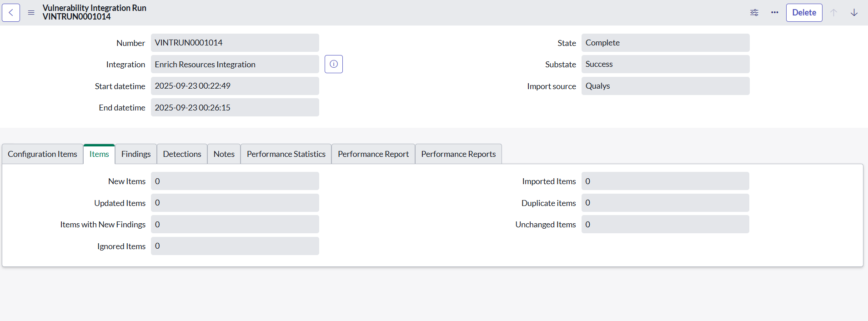The height and width of the screenshot is (321, 868).
Task: Click the Import source label
Action: [552, 86]
